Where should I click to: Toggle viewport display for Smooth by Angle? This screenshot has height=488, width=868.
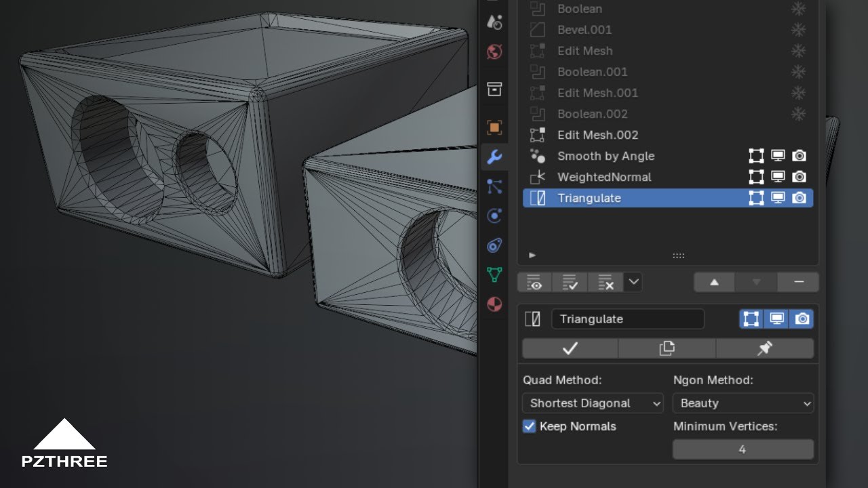[x=778, y=156]
